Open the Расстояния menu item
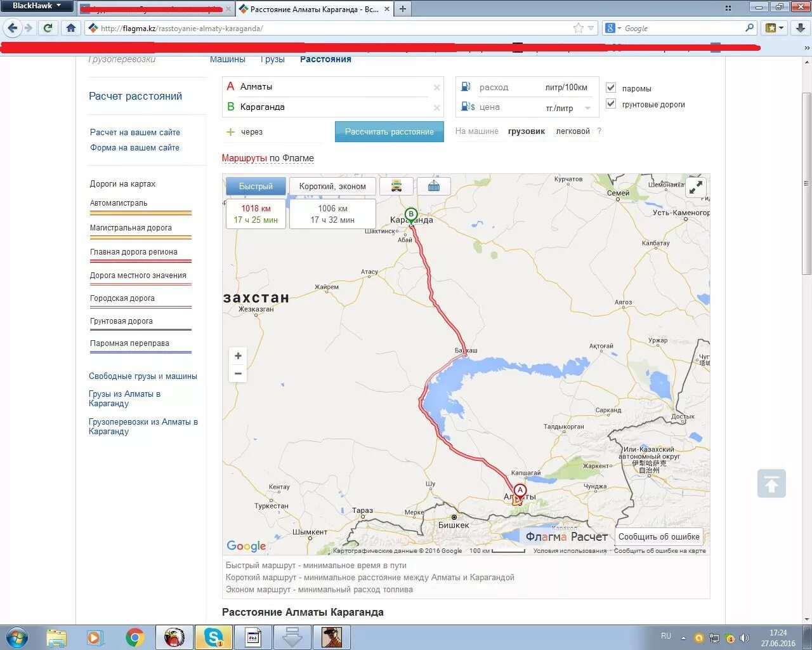 pyautogui.click(x=325, y=59)
